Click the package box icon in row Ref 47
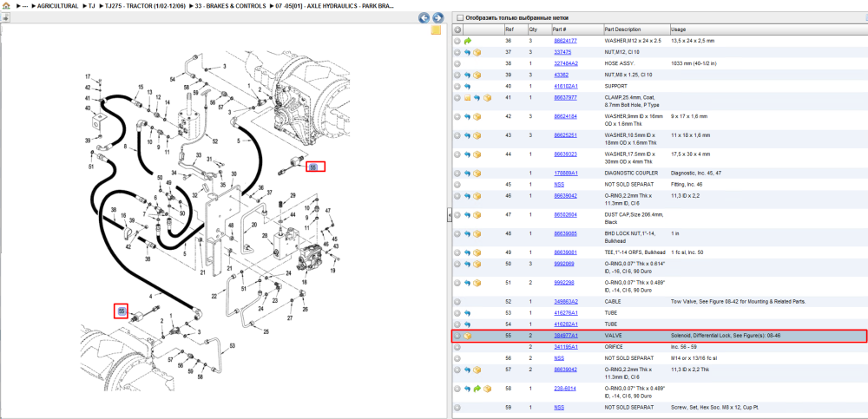The image size is (868, 419). pyautogui.click(x=477, y=215)
